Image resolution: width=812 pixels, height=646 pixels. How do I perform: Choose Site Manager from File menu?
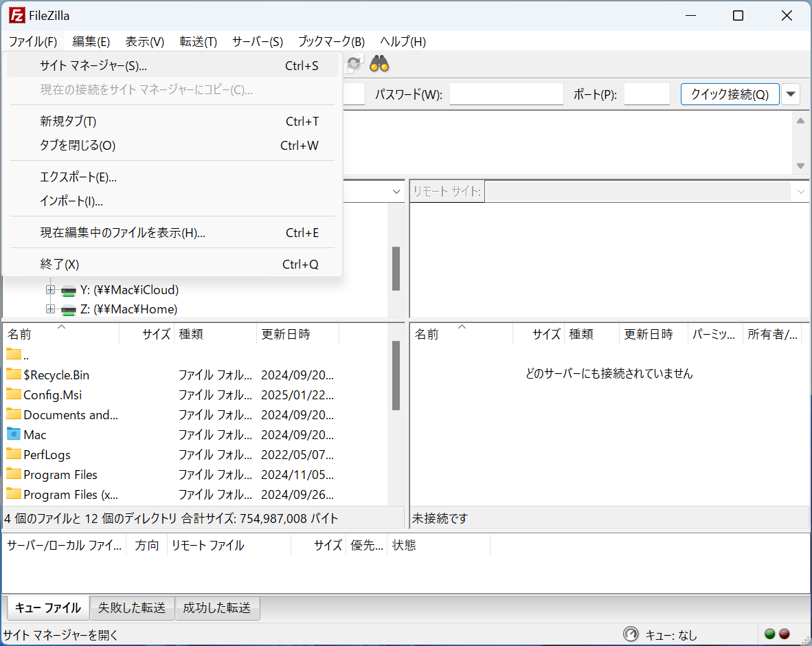172,66
